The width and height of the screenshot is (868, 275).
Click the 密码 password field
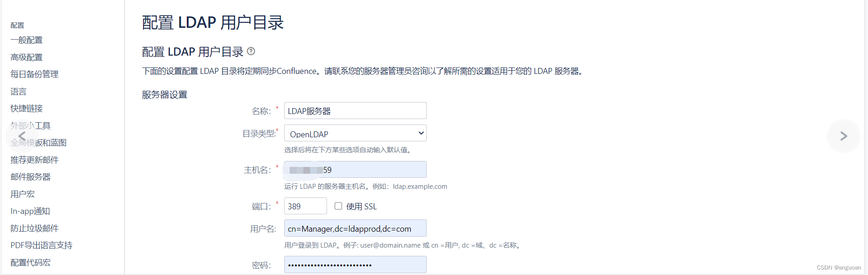pyautogui.click(x=355, y=265)
